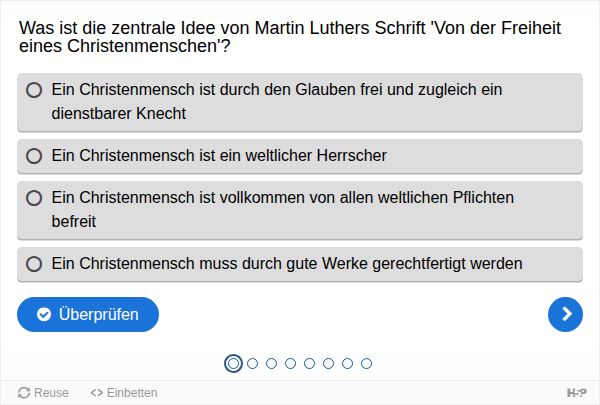Pick 'durch gute Werke gerechtfertigt' radio option
This screenshot has height=405, width=600.
point(34,264)
